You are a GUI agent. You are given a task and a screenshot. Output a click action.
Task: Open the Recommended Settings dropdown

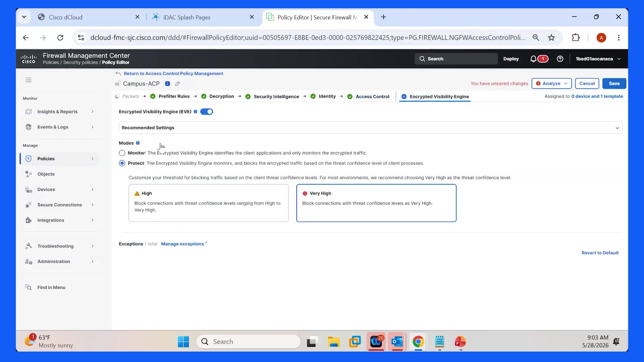point(370,128)
